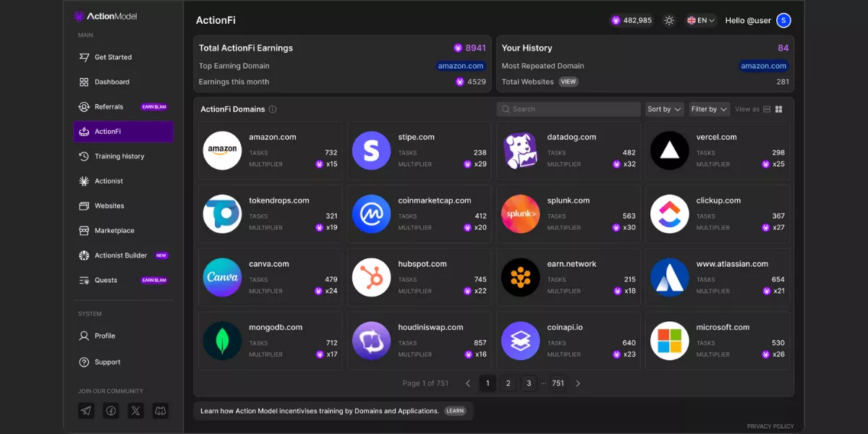The height and width of the screenshot is (434, 868).
Task: Open the Discord community icon
Action: coord(160,411)
